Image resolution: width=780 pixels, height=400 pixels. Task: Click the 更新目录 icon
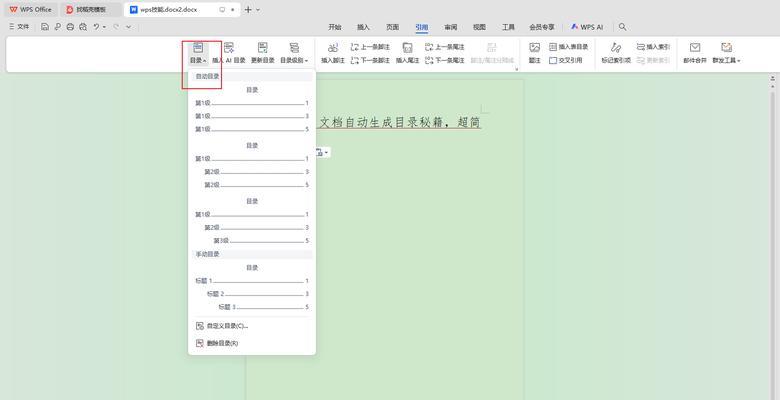(x=263, y=48)
